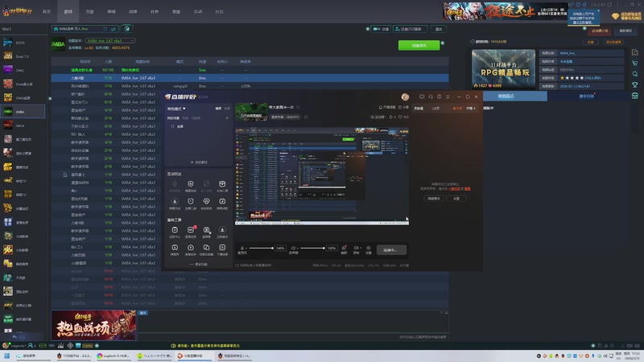The height and width of the screenshot is (362, 644).
Task: Click the more functions link below the 直播伴侣 tools
Action: click(x=199, y=265)
